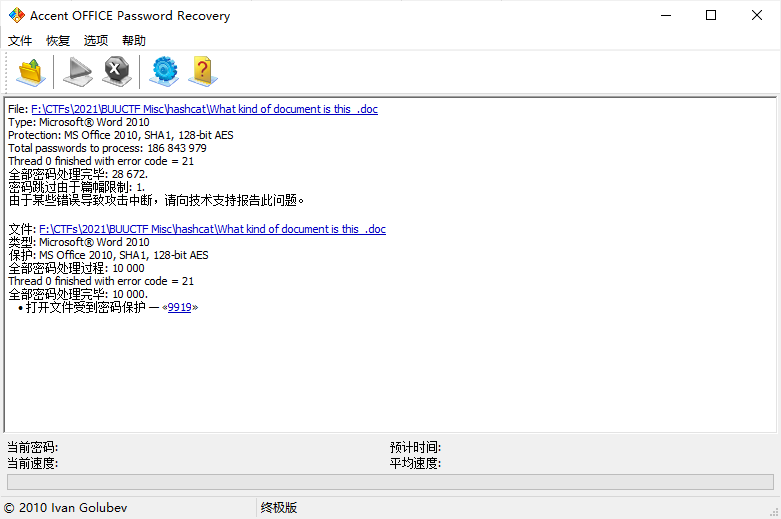Open the 选项 menu
The image size is (781, 519).
(x=96, y=41)
